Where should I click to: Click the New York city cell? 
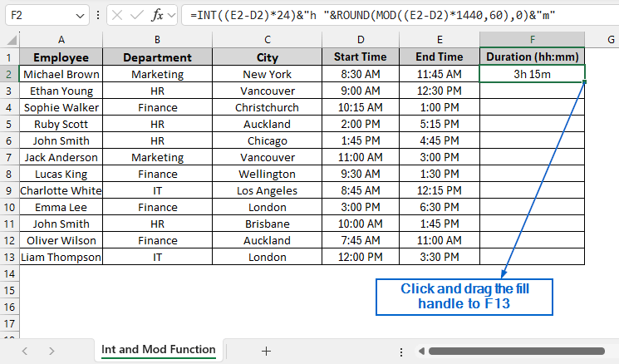pyautogui.click(x=268, y=74)
